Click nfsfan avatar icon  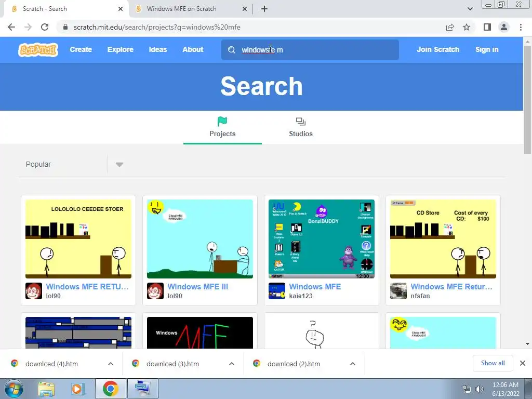pos(398,291)
